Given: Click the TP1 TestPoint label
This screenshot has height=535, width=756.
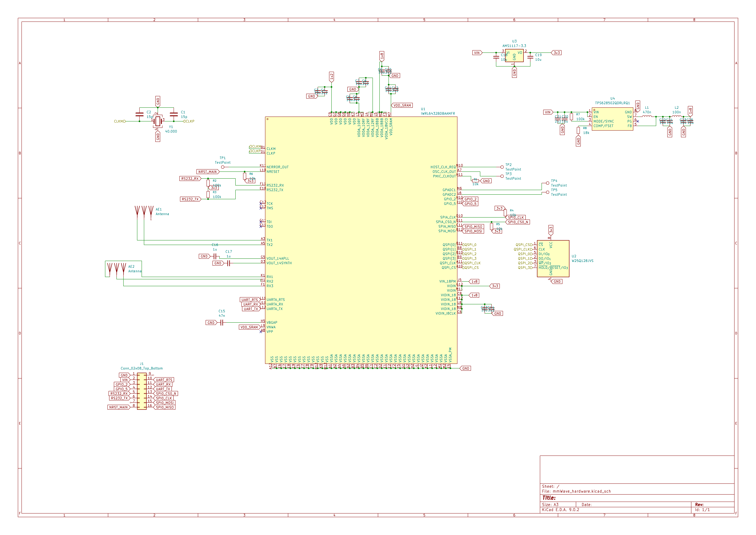Looking at the screenshot, I should click(x=223, y=160).
